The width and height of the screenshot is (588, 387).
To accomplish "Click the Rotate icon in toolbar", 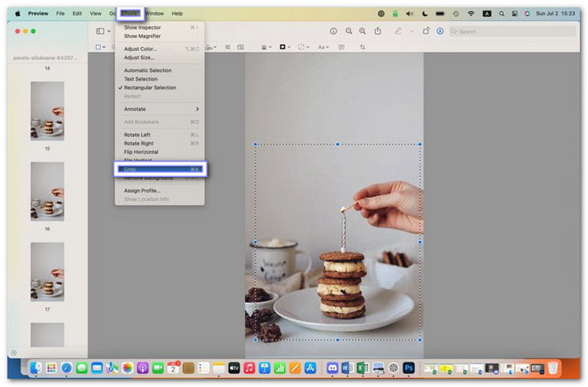I will pos(426,31).
